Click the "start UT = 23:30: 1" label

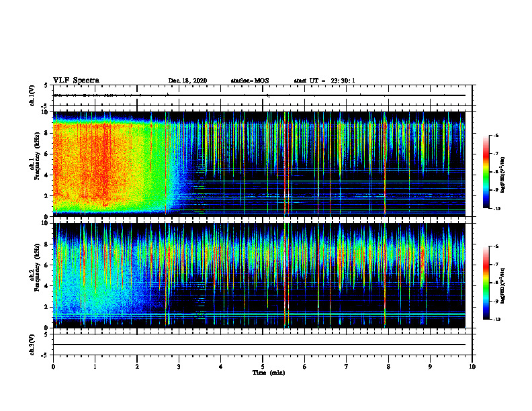(324, 81)
